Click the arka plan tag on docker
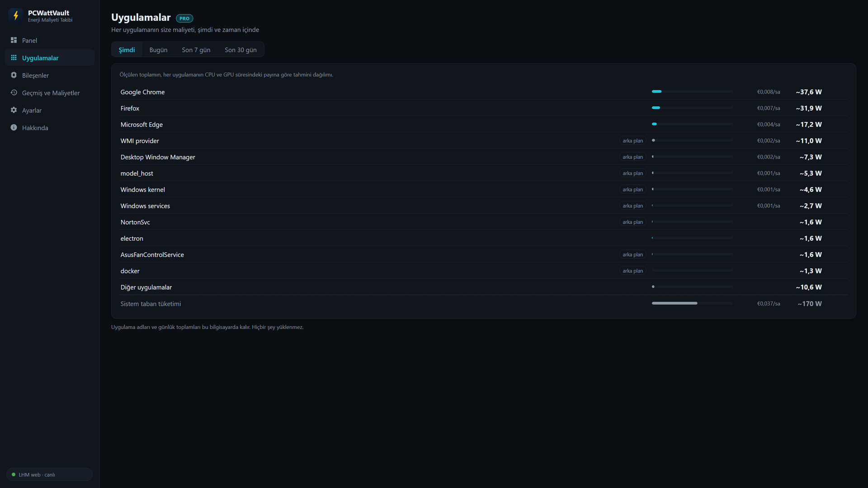The width and height of the screenshot is (868, 488). [632, 271]
